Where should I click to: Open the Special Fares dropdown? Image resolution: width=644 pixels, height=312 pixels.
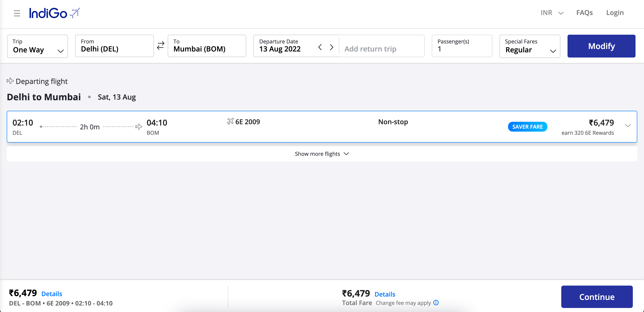(x=530, y=46)
